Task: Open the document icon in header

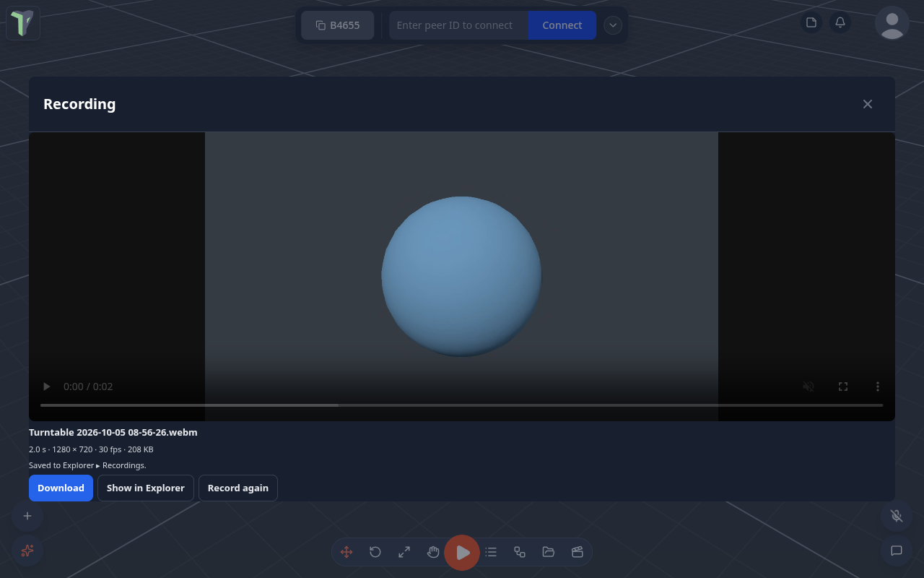Action: (811, 22)
